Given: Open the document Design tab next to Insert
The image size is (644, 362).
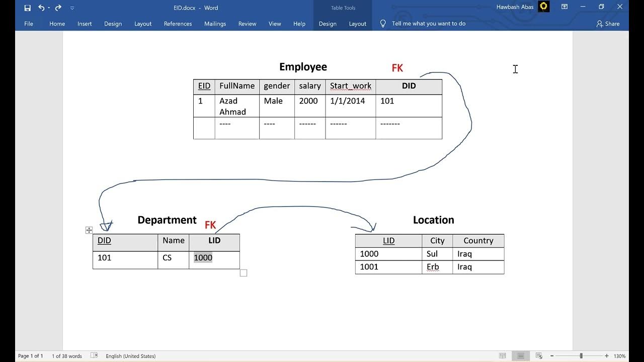Looking at the screenshot, I should tap(113, 24).
